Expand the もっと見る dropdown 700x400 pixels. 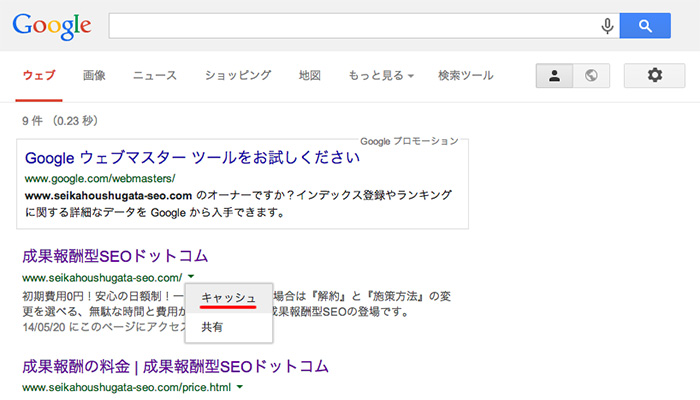point(381,75)
